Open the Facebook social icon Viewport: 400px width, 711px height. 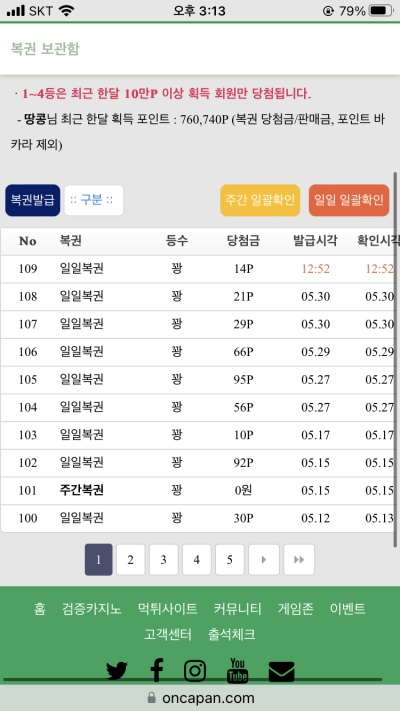tap(156, 670)
